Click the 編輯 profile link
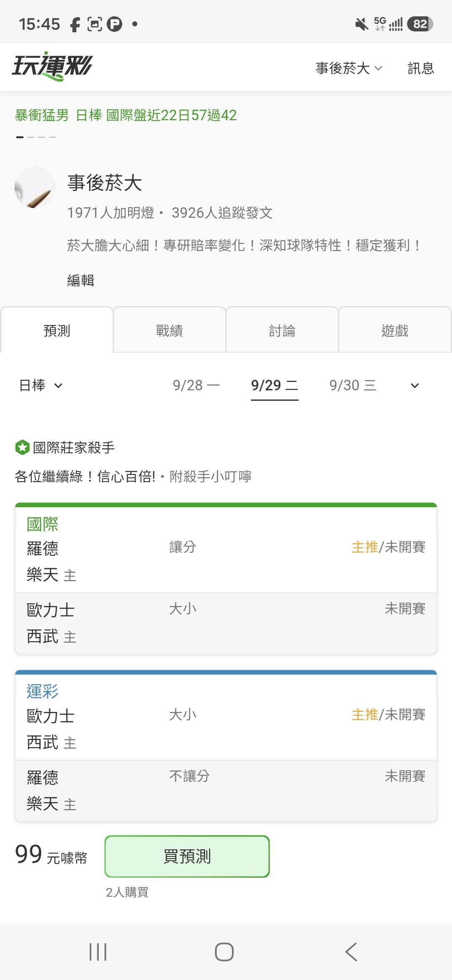Screen dimensions: 452x980 [x=81, y=280]
